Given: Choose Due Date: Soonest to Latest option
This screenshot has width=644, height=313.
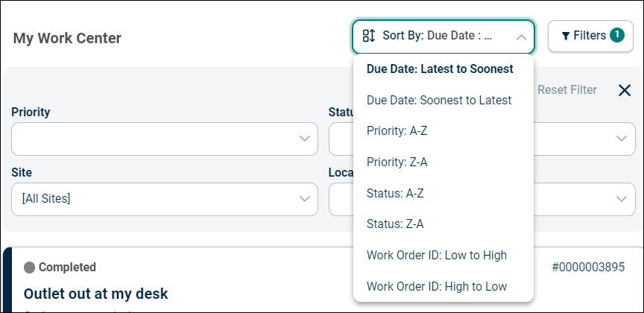Looking at the screenshot, I should (x=439, y=100).
